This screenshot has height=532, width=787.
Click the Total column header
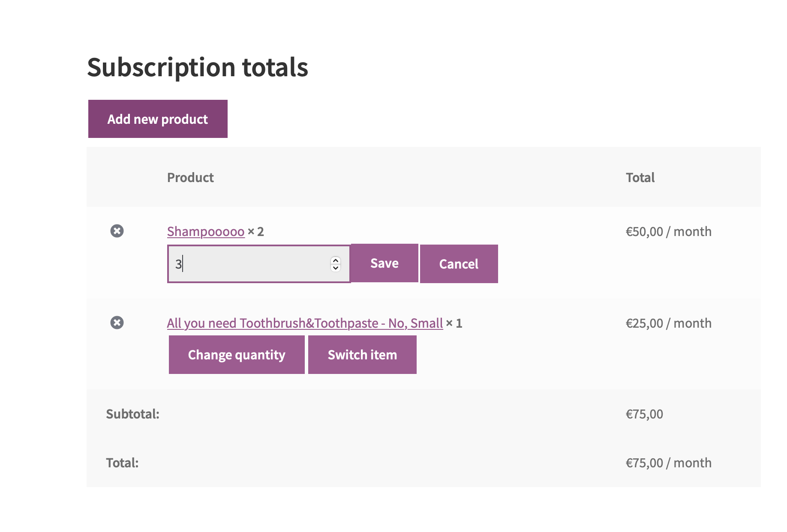point(640,177)
